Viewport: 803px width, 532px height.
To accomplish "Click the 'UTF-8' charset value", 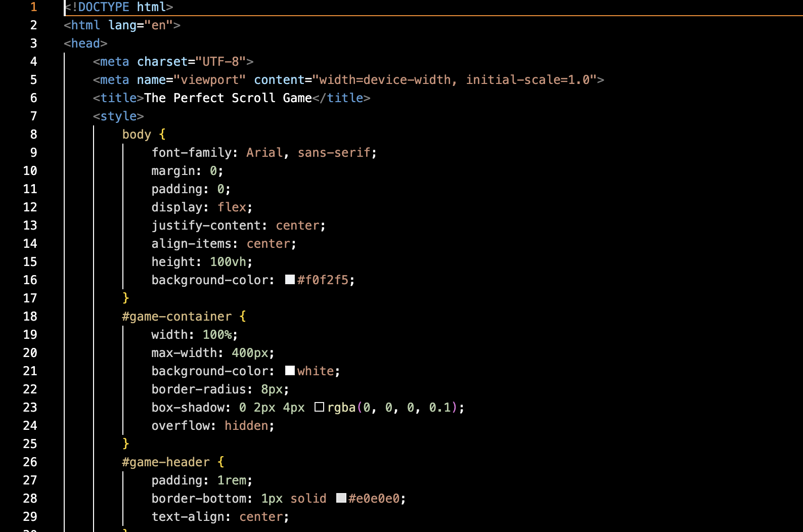I will point(220,62).
